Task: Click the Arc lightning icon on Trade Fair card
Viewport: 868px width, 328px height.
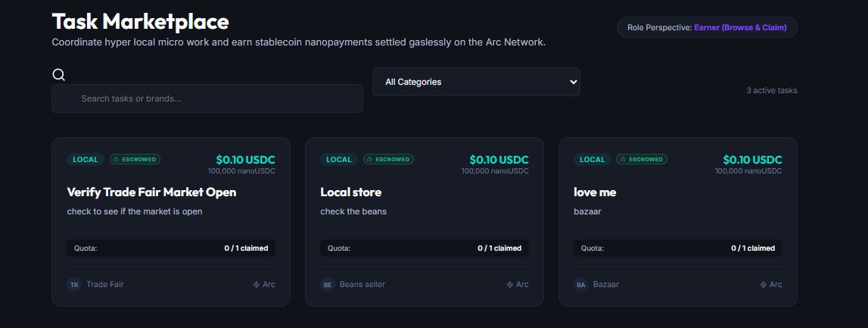Action: (257, 285)
